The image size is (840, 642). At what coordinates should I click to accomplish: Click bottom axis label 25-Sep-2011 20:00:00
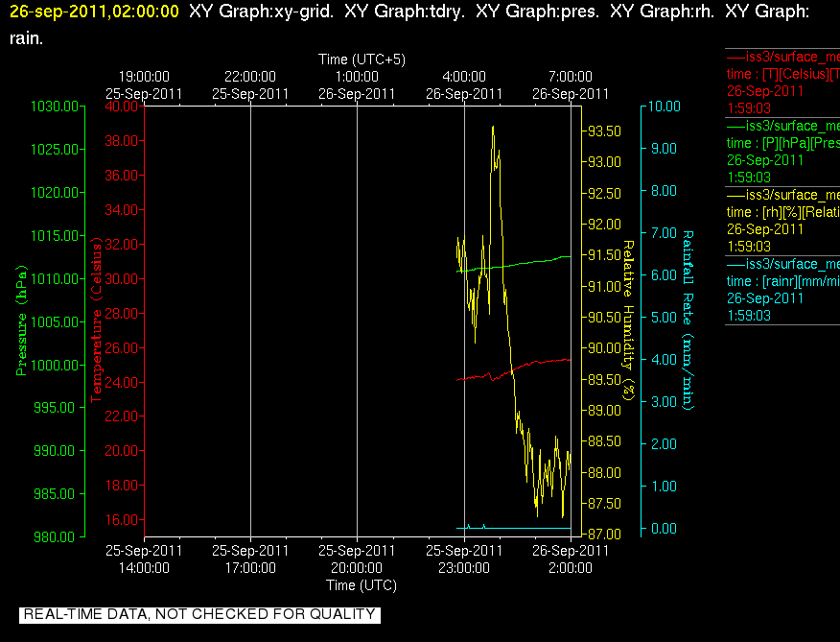(357, 559)
